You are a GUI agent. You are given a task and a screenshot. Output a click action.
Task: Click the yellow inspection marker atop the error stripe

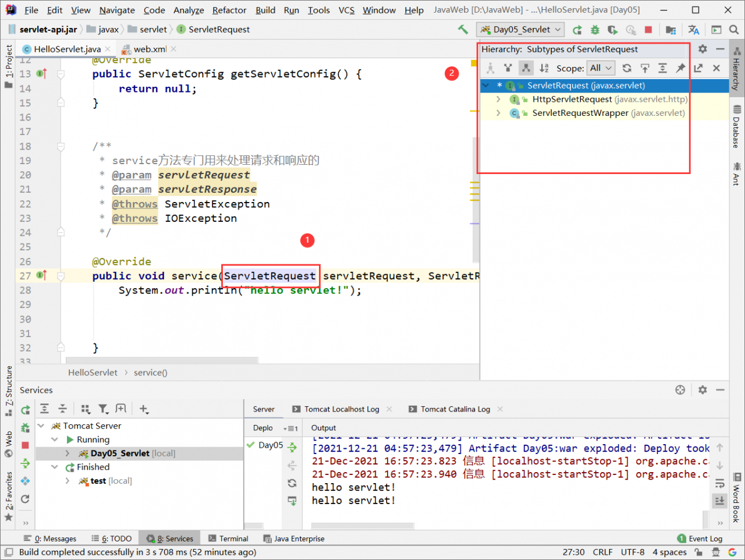pyautogui.click(x=474, y=63)
